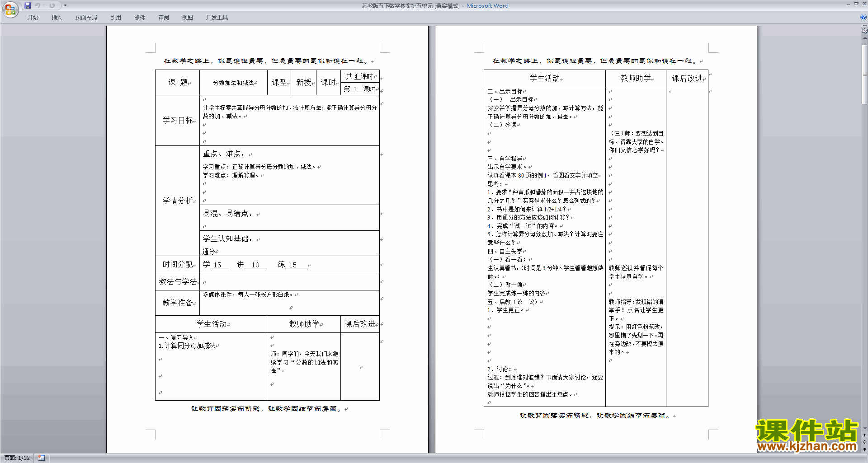Screen dimensions: 868x463
Task: Click the vertical scrollbar thumb
Action: 865,74
